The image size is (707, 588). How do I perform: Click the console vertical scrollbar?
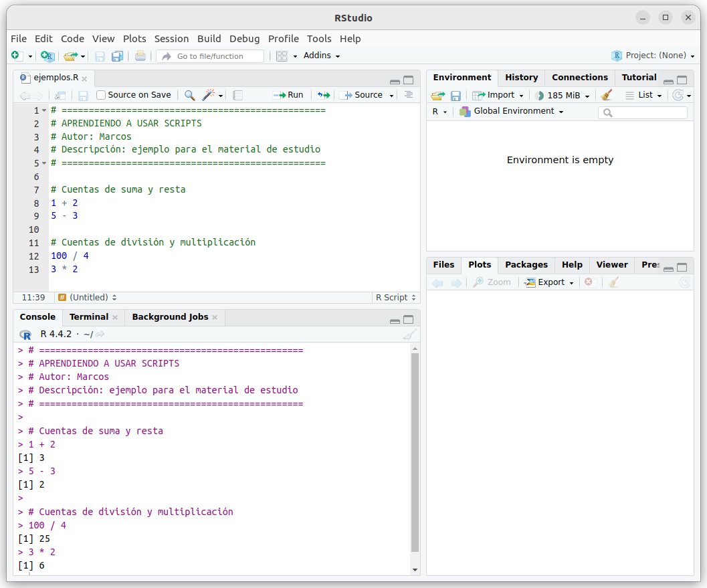(415, 452)
